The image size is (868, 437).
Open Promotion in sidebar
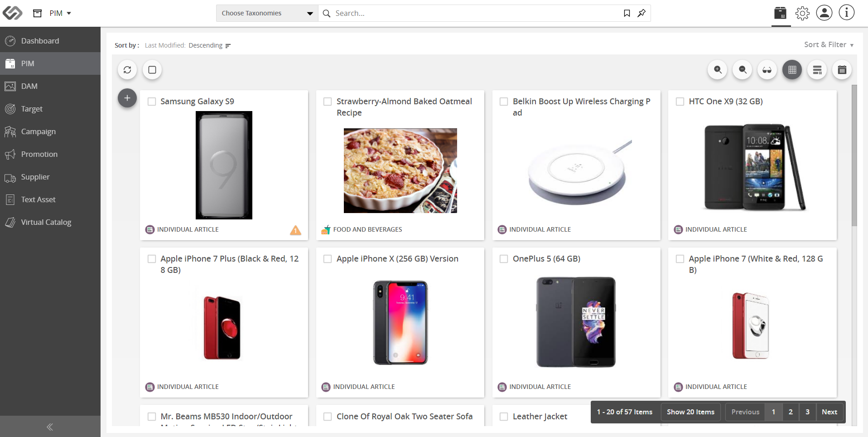click(50, 154)
